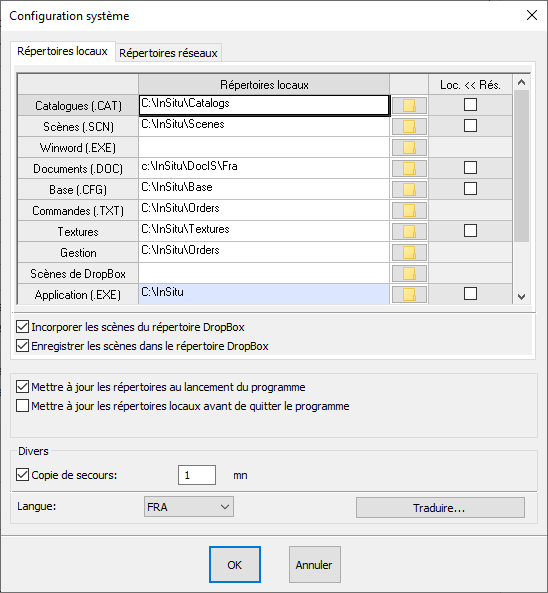Select the Répertoires locaux tab
The width and height of the screenshot is (548, 593).
62,51
